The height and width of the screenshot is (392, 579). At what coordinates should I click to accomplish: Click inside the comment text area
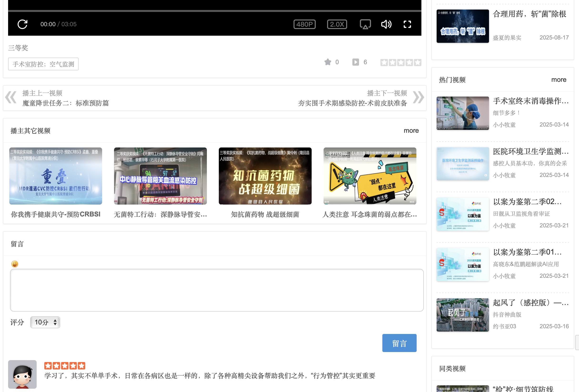pos(216,290)
